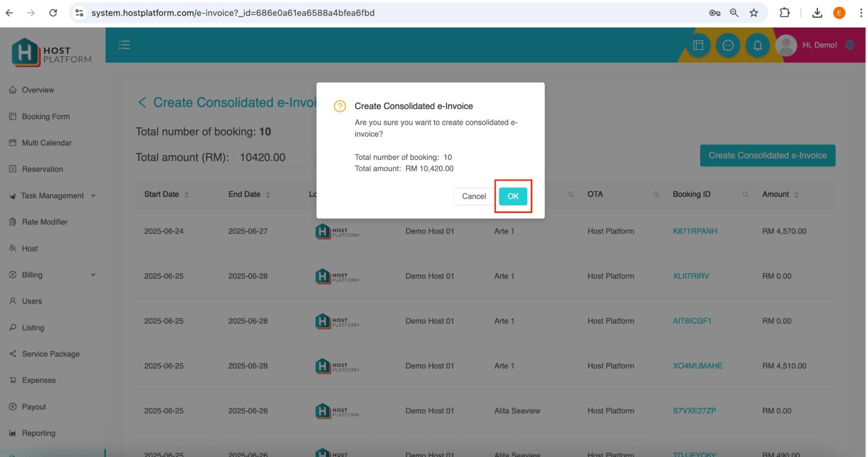Screen dimensions: 868x457
Task: Open the browser extensions puzzle icon
Action: coord(784,13)
